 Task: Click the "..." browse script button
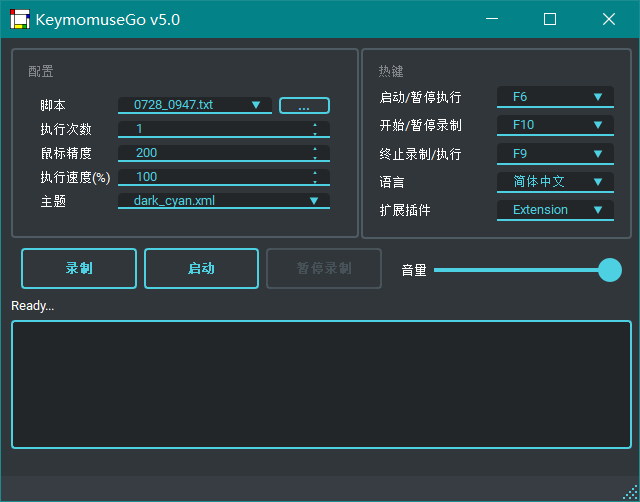click(x=304, y=105)
